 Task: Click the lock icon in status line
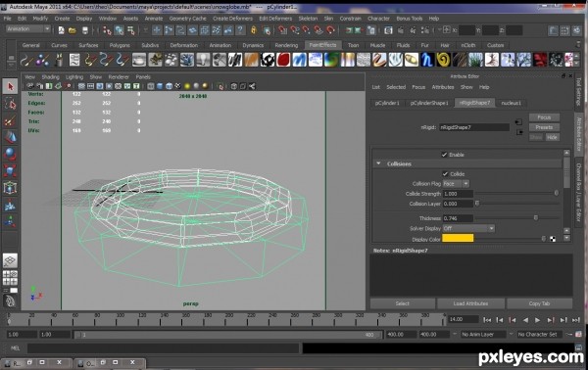point(254,30)
